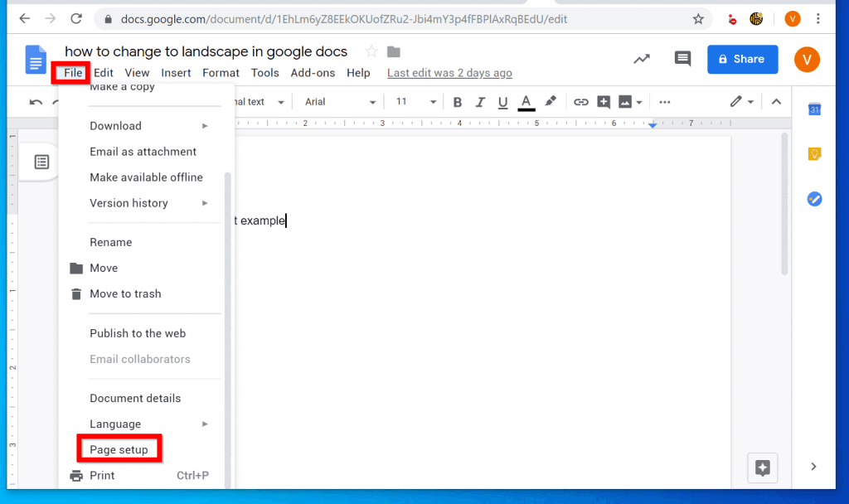Hide the menus with the up chevron

tap(776, 102)
